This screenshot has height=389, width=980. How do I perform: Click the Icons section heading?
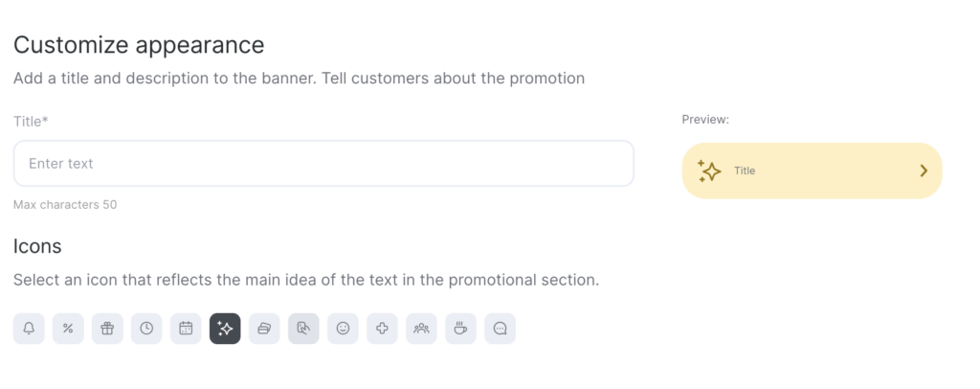[x=37, y=246]
